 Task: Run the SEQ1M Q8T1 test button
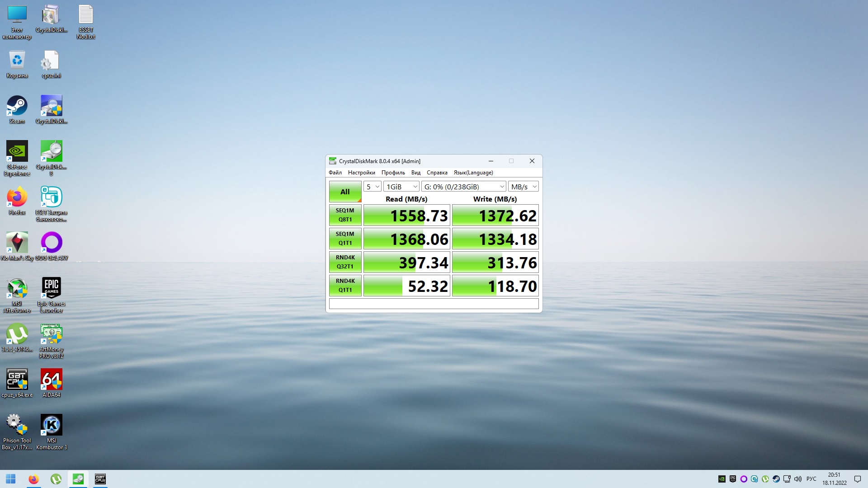pos(345,215)
